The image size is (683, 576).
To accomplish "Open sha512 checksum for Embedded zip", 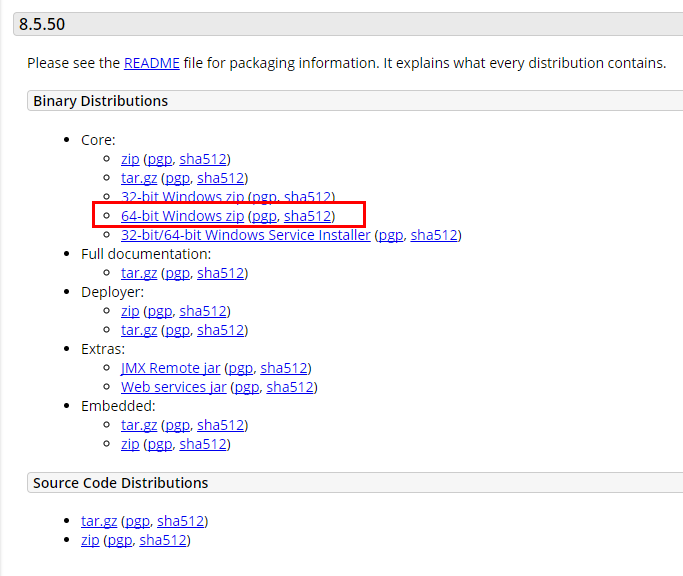I will (x=203, y=444).
